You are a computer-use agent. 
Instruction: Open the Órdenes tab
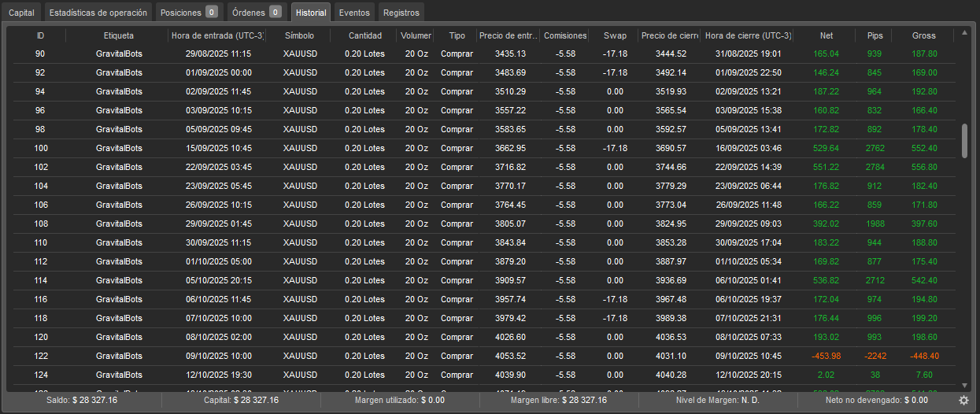click(x=254, y=13)
